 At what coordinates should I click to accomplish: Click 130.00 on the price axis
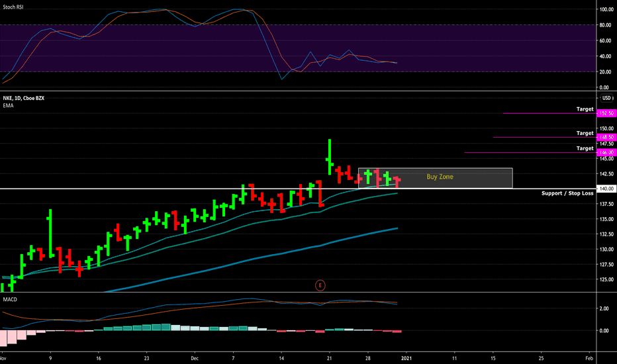click(606, 249)
